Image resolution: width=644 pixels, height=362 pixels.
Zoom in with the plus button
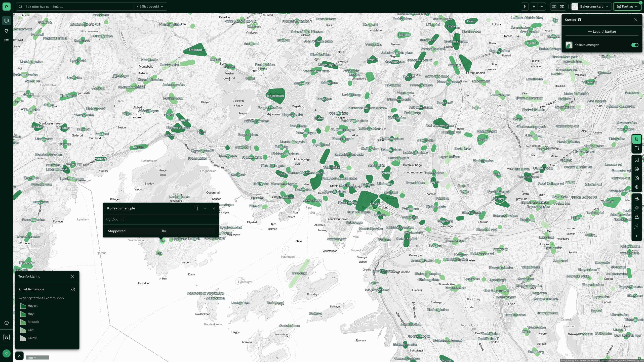tap(534, 7)
